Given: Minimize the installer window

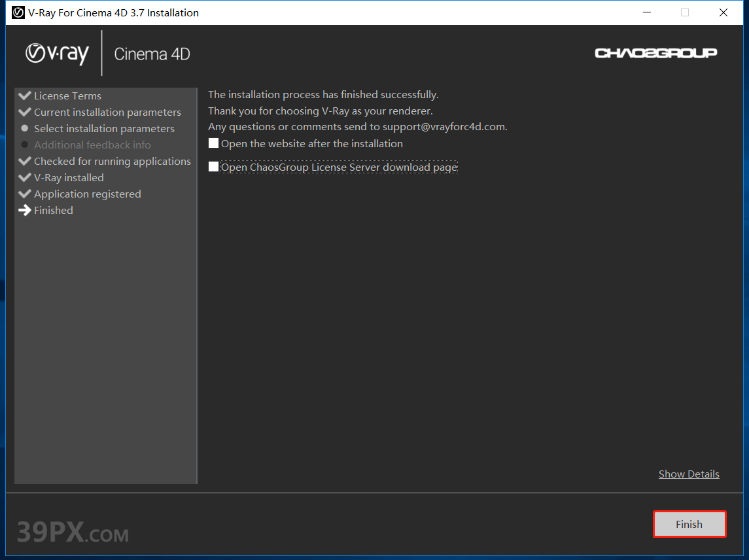Looking at the screenshot, I should 647,12.
